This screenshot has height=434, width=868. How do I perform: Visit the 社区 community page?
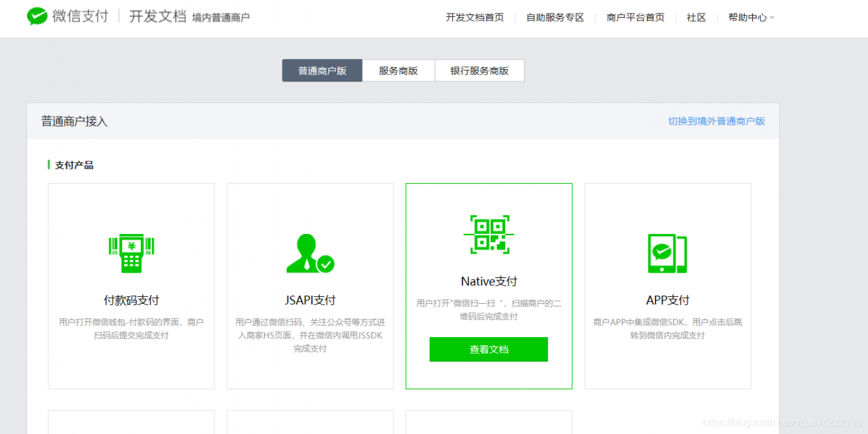[696, 18]
